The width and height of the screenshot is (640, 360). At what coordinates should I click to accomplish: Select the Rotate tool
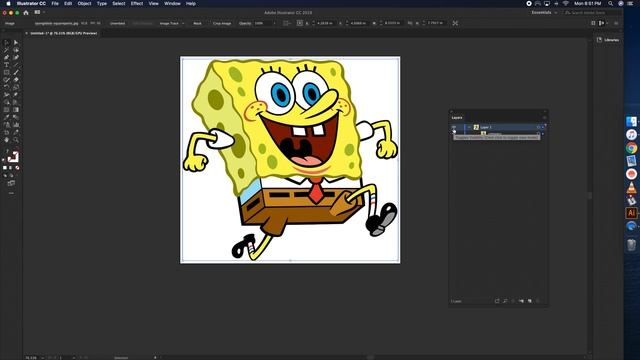pos(7,87)
